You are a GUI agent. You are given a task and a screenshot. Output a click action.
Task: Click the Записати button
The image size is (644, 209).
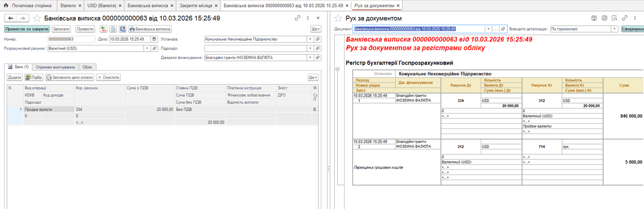(x=62, y=29)
